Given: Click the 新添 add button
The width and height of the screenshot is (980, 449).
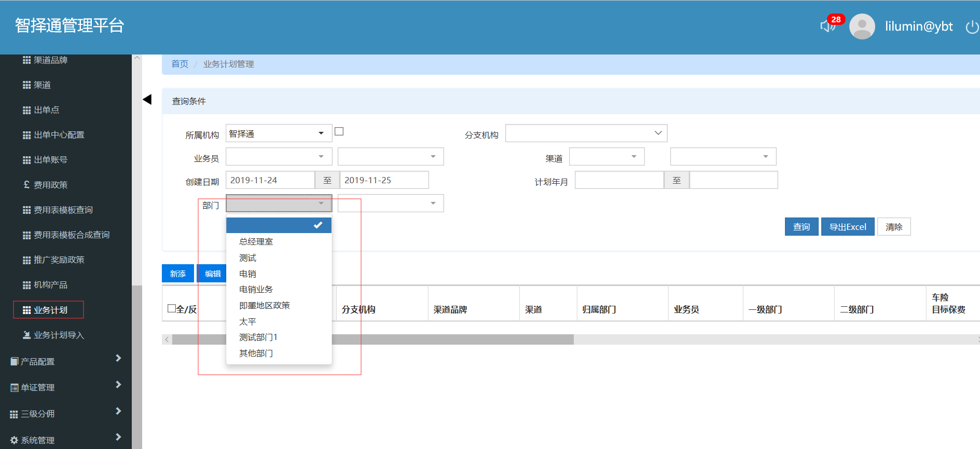Looking at the screenshot, I should click(x=178, y=274).
